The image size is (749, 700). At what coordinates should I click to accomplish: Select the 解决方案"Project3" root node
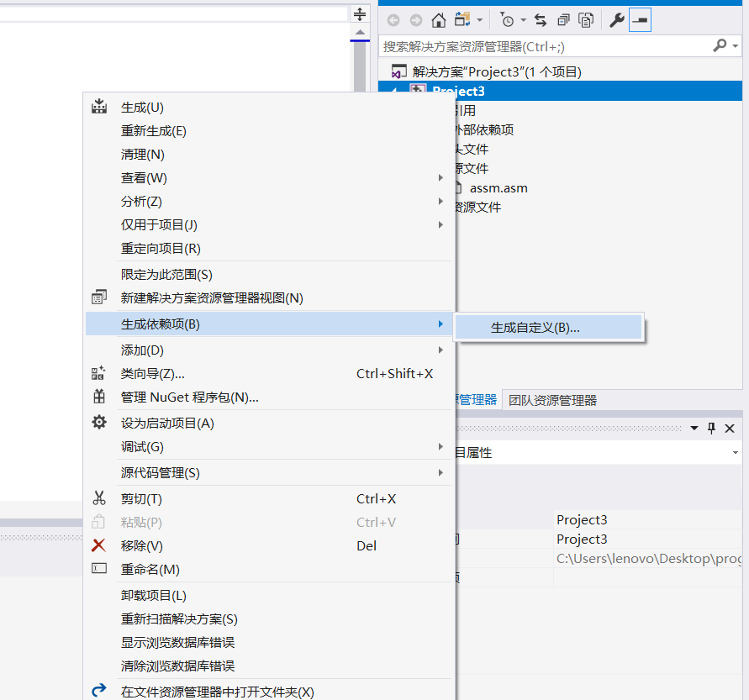tap(497, 71)
